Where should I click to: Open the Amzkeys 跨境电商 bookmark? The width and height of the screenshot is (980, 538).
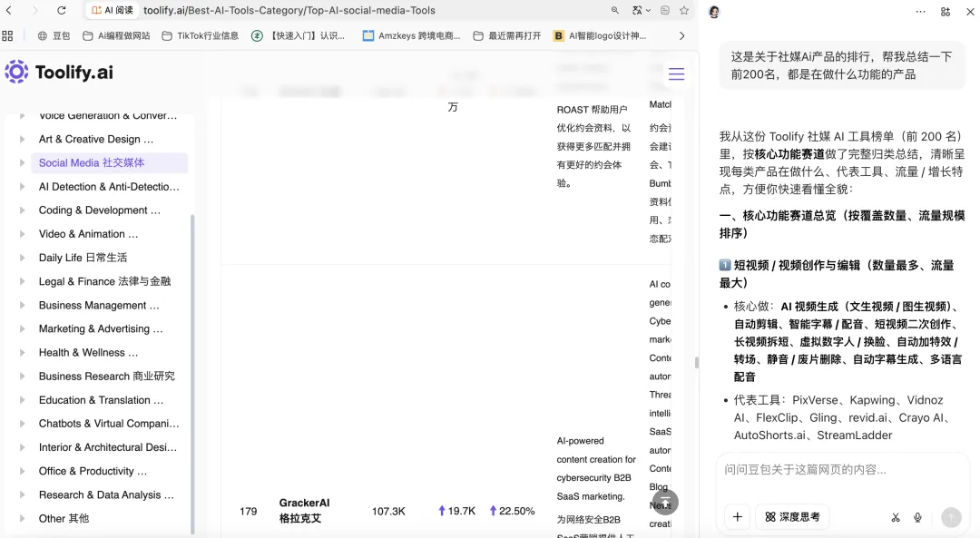[x=411, y=35]
